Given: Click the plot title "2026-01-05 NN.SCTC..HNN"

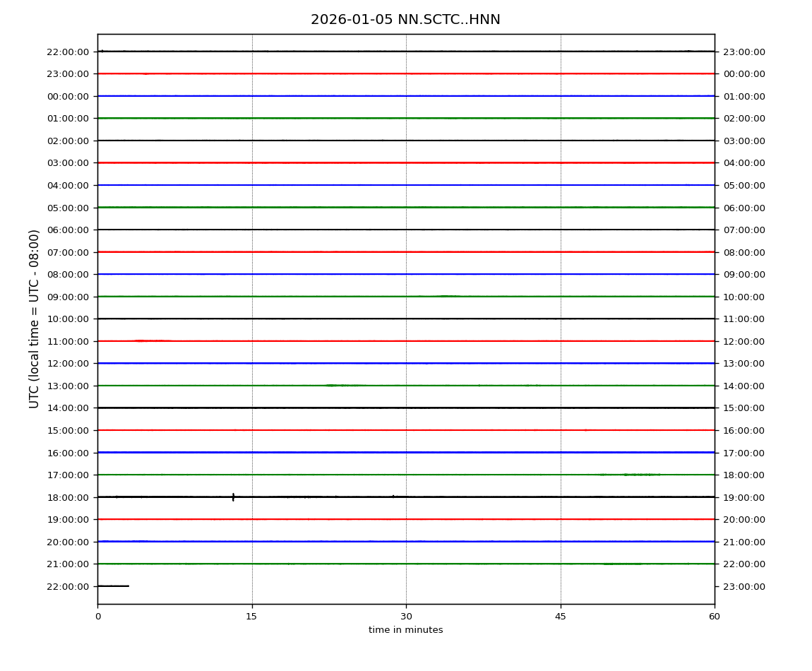Looking at the screenshot, I should [x=405, y=20].
